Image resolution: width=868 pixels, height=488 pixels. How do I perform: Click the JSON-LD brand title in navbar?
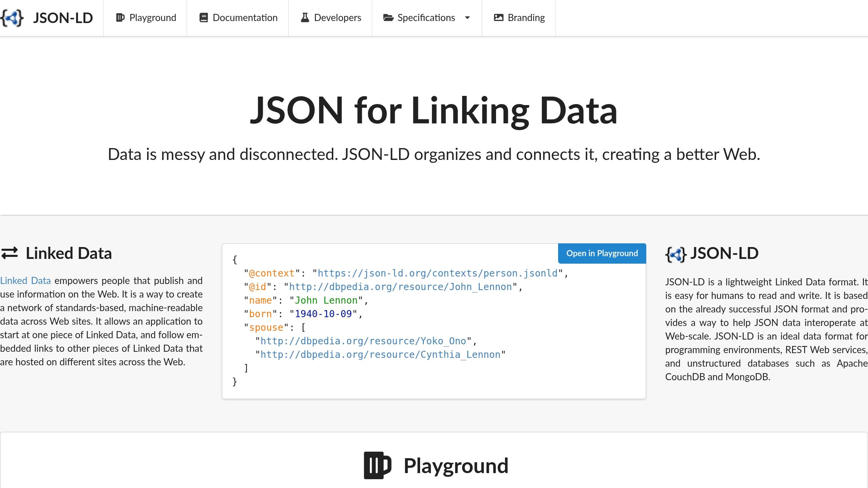(63, 18)
